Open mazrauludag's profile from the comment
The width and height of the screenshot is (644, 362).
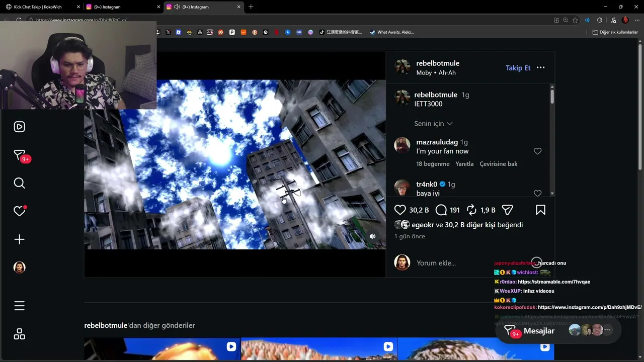click(437, 142)
